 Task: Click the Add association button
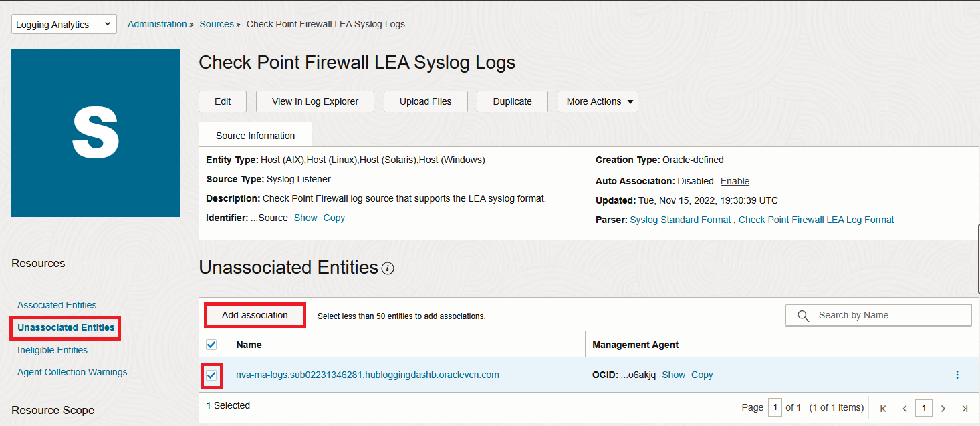click(255, 315)
